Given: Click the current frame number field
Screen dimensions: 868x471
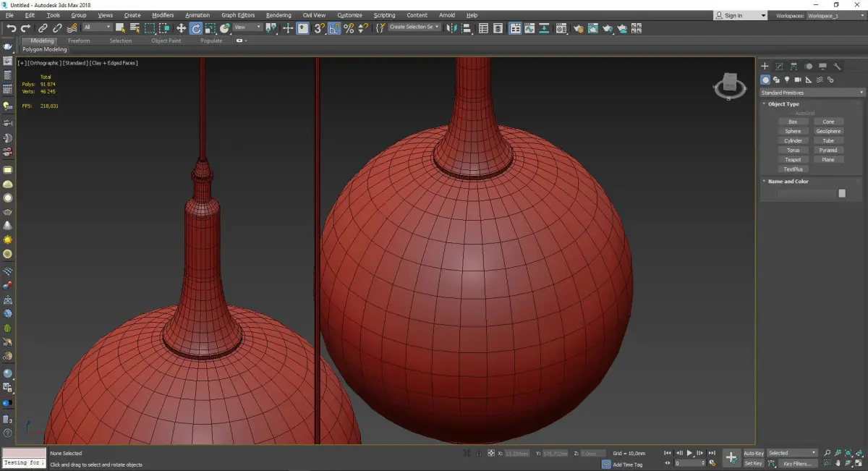Looking at the screenshot, I should pyautogui.click(x=689, y=463).
